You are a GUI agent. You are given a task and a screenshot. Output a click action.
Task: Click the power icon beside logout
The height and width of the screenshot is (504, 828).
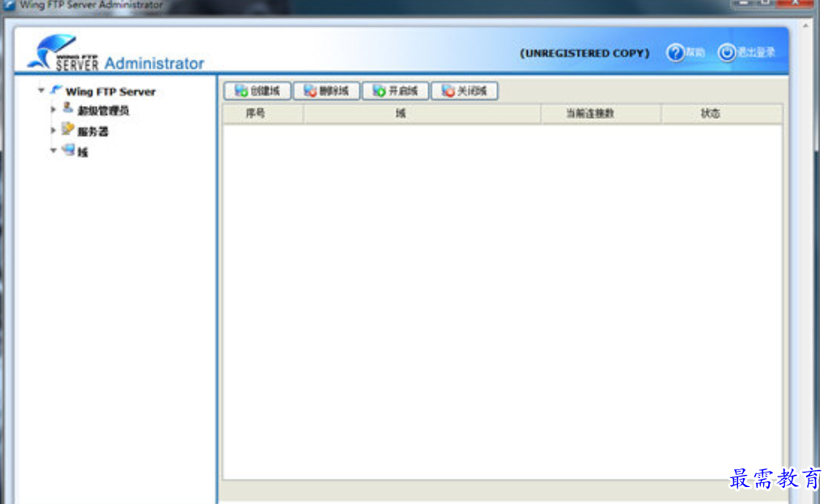727,53
